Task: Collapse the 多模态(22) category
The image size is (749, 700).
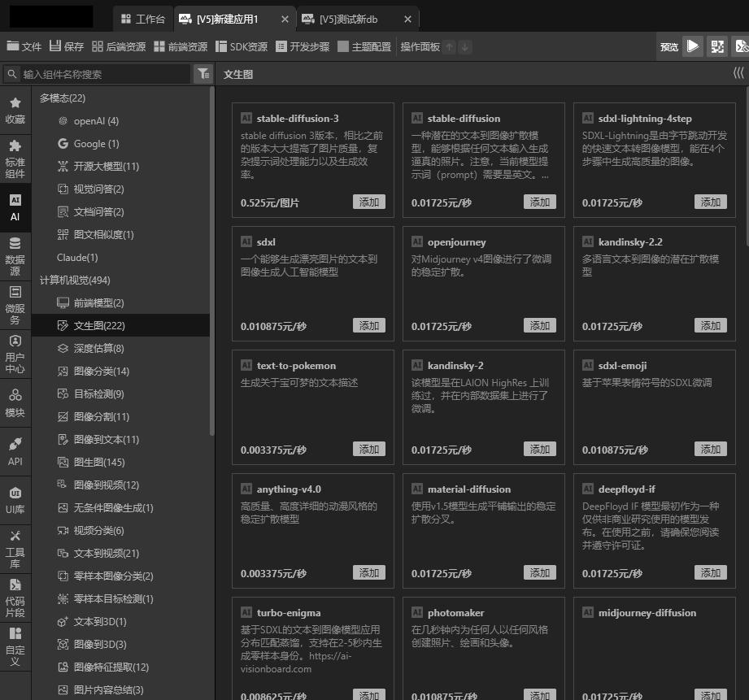Action: coord(63,98)
